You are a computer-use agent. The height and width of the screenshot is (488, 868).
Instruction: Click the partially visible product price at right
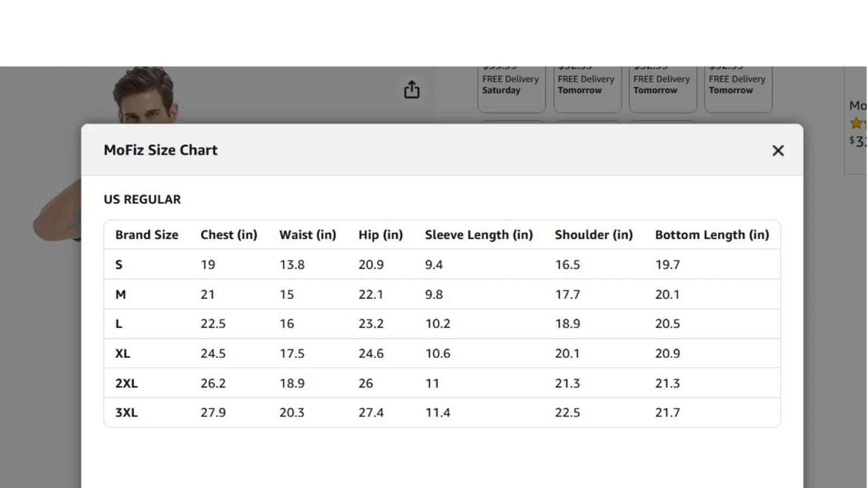pyautogui.click(x=858, y=142)
